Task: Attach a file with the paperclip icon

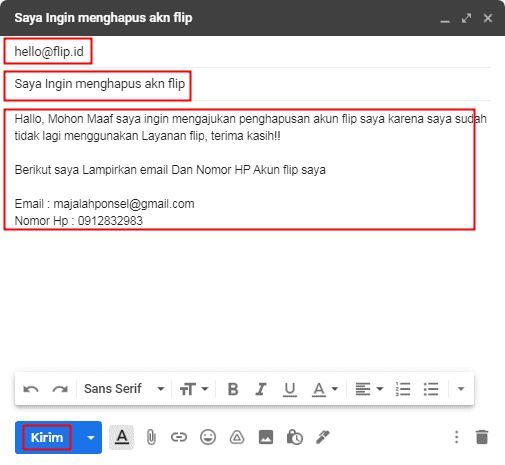Action: coord(151,437)
